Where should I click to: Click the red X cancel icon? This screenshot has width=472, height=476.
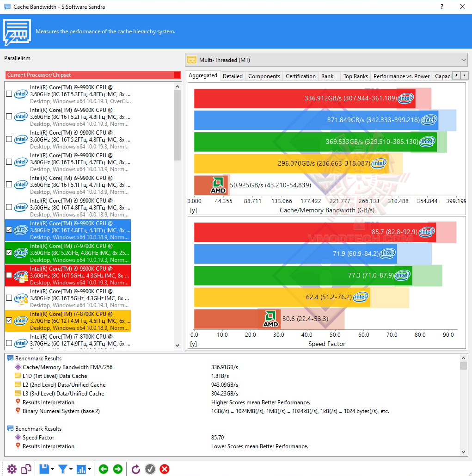[x=165, y=469]
